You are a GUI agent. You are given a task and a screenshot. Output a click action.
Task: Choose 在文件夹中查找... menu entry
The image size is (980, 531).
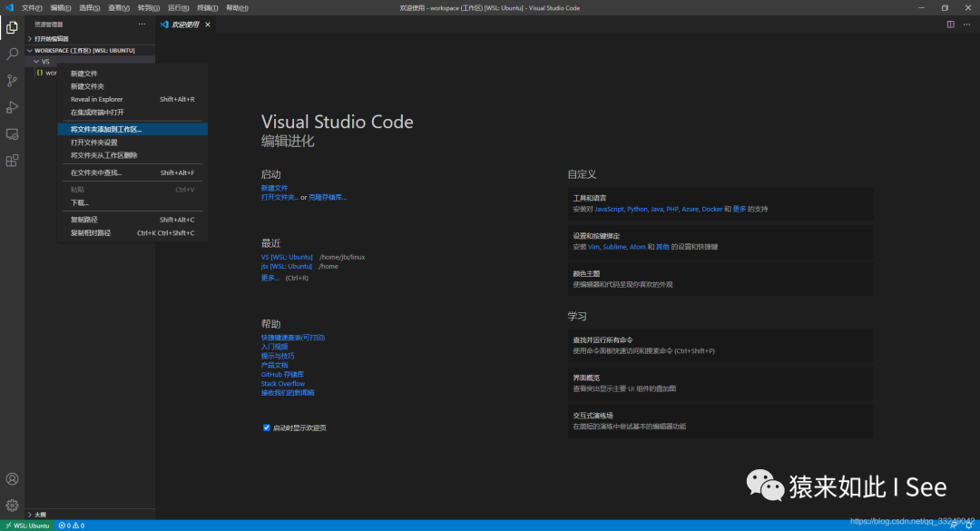coord(132,172)
